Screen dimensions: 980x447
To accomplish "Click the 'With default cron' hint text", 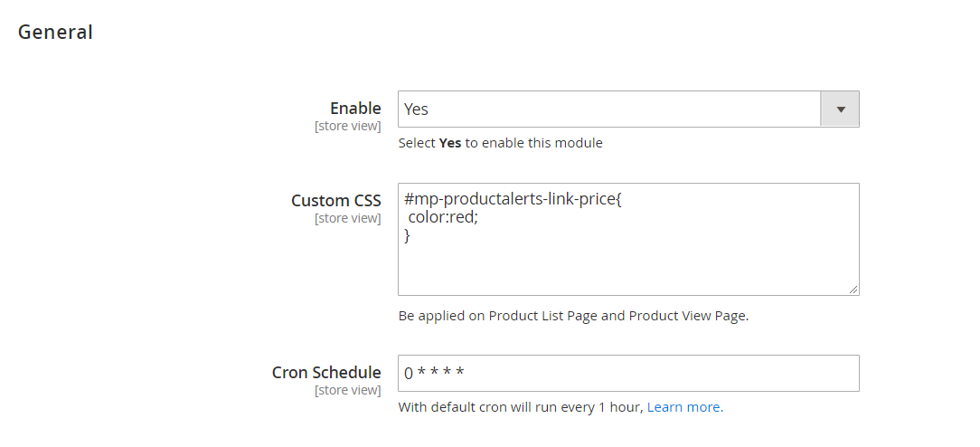I will [x=521, y=407].
